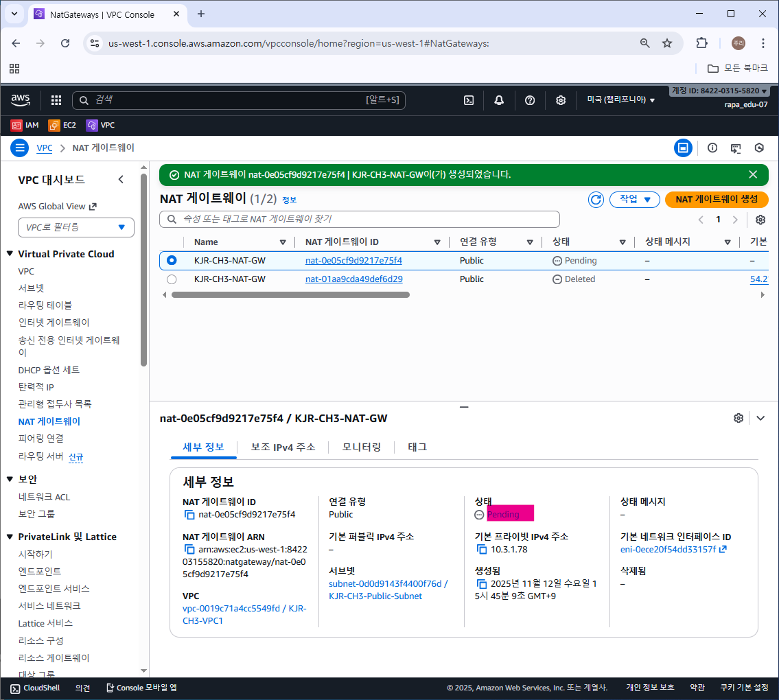The width and height of the screenshot is (779, 700).
Task: Click the sidebar vertical scrollbar
Action: point(144,270)
